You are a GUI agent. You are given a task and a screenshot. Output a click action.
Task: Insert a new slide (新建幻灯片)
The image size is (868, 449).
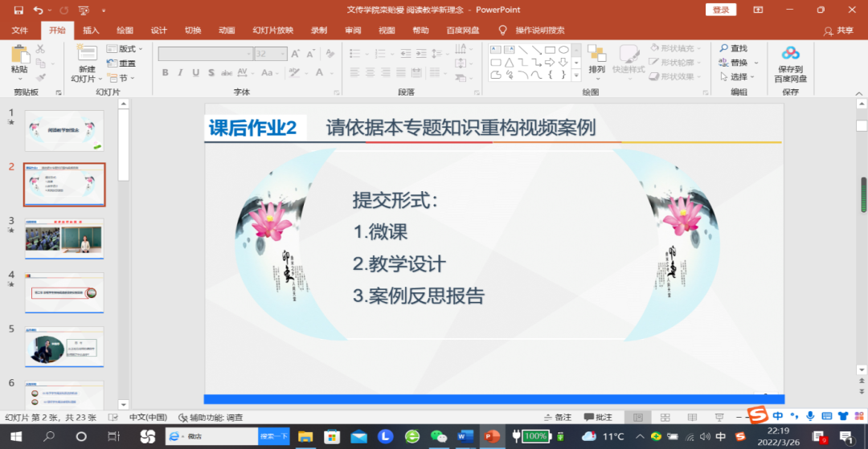86,55
